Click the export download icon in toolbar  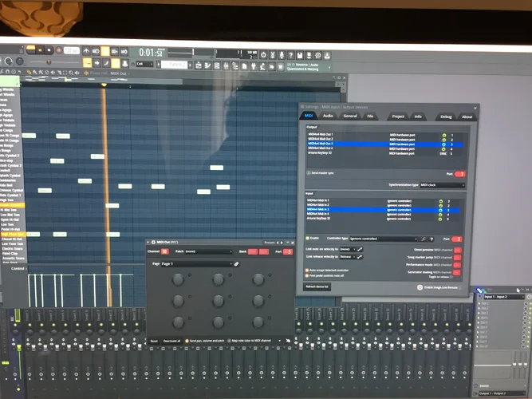pyautogui.click(x=327, y=55)
